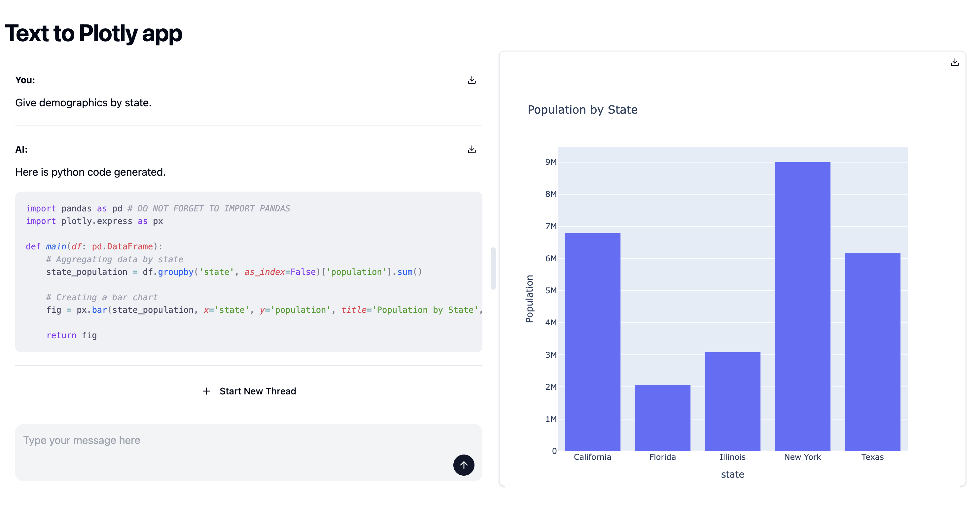
Task: Pick the Texas bar
Action: (x=872, y=351)
